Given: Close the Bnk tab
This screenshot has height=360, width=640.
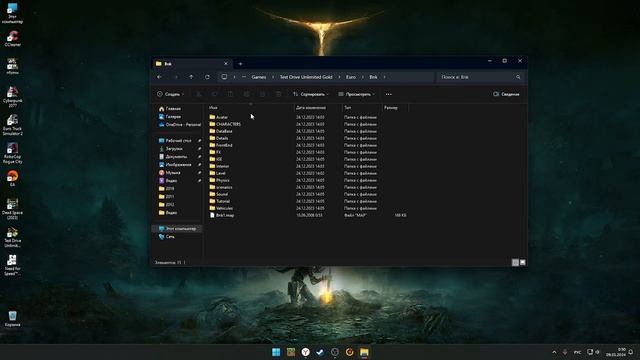Looking at the screenshot, I should (x=226, y=64).
